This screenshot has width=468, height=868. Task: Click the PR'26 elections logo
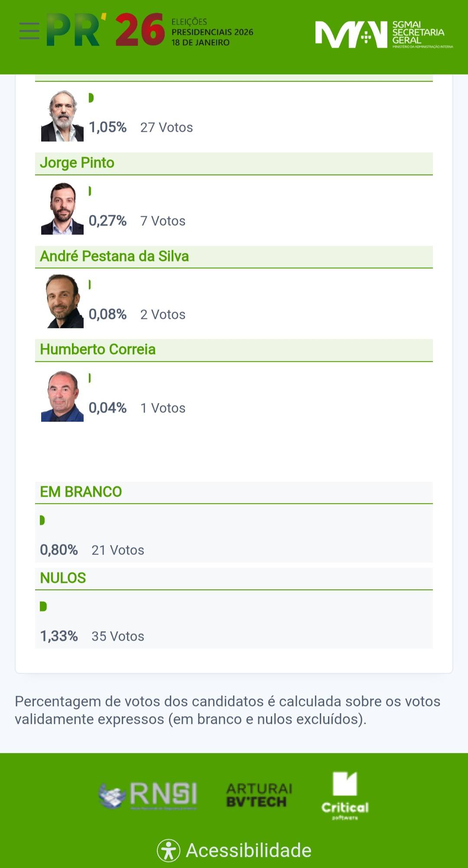(x=105, y=30)
